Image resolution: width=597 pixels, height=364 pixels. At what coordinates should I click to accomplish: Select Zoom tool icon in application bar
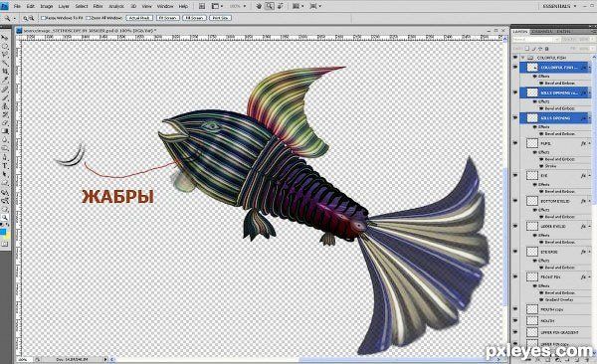[x=270, y=6]
